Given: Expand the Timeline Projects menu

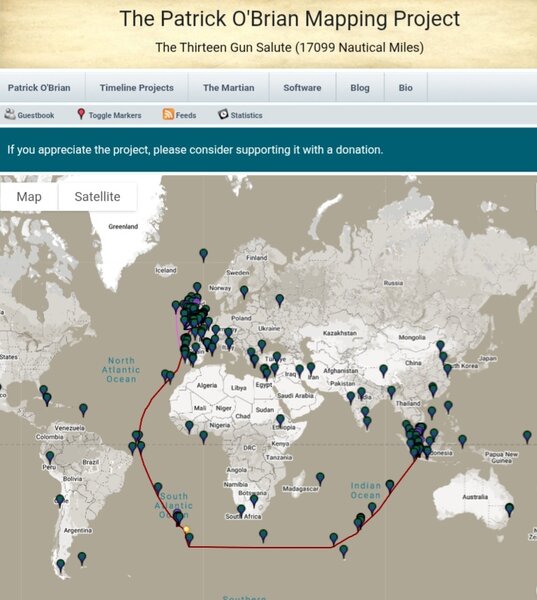Looking at the screenshot, I should click(137, 88).
